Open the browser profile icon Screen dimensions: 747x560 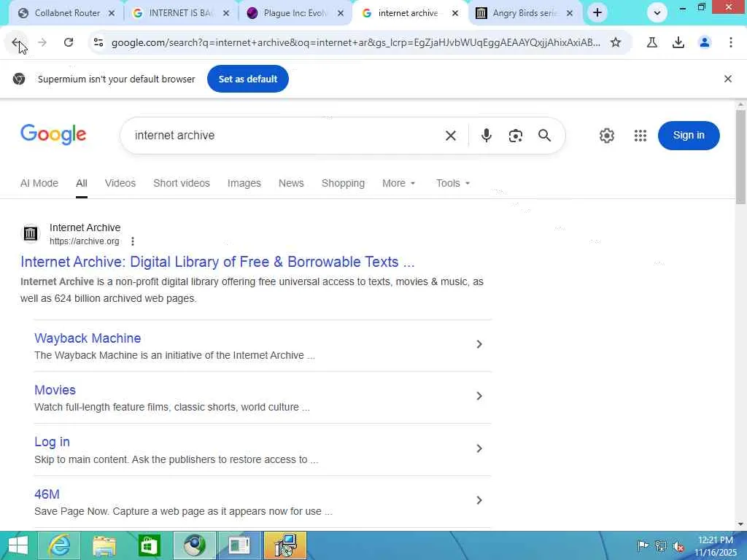(705, 43)
